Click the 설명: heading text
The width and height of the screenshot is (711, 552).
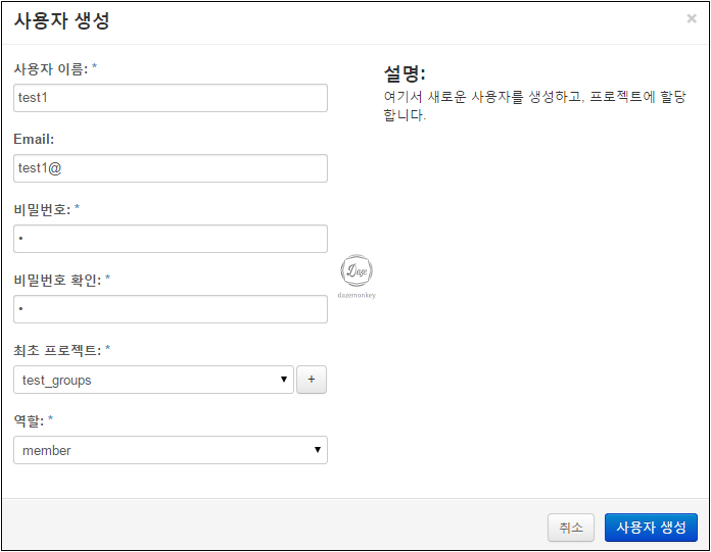[x=404, y=73]
